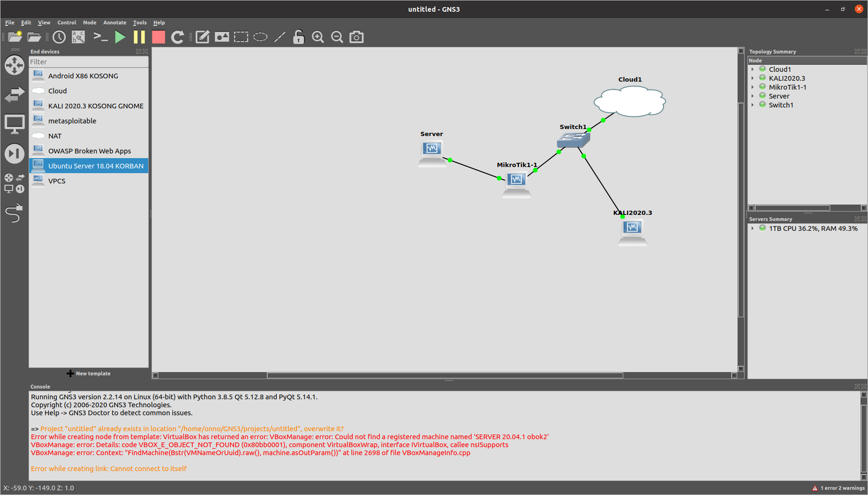
Task: Expand the 1TB server entry in Servers Summary
Action: 753,228
